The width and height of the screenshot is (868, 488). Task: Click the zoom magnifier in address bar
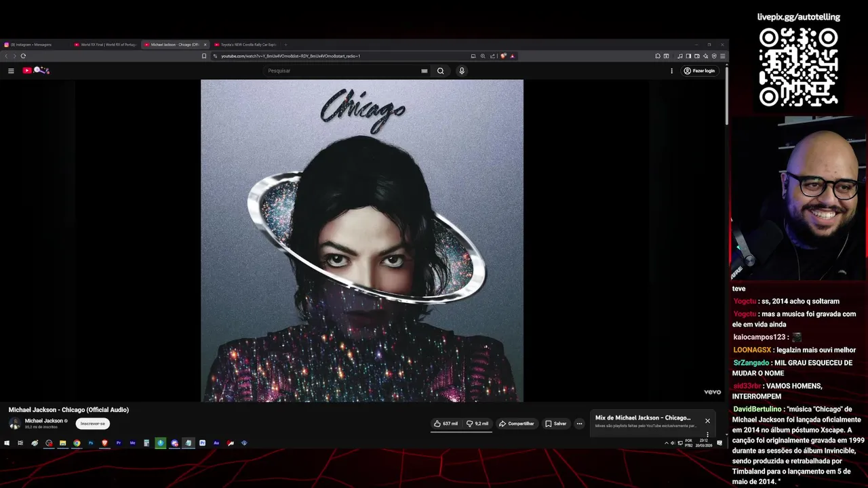coord(483,56)
